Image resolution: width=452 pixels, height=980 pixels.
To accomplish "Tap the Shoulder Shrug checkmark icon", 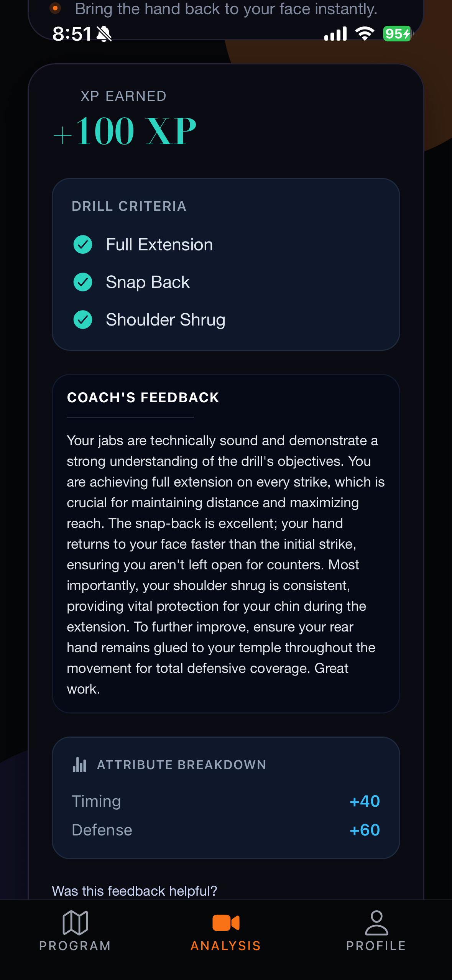I will [x=83, y=319].
